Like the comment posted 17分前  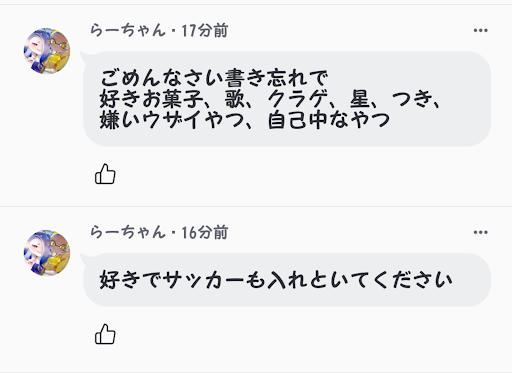point(105,174)
